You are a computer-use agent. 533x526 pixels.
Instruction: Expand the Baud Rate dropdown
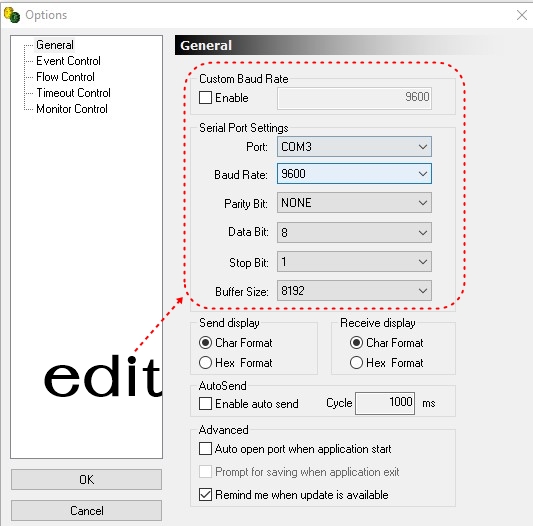(x=354, y=174)
